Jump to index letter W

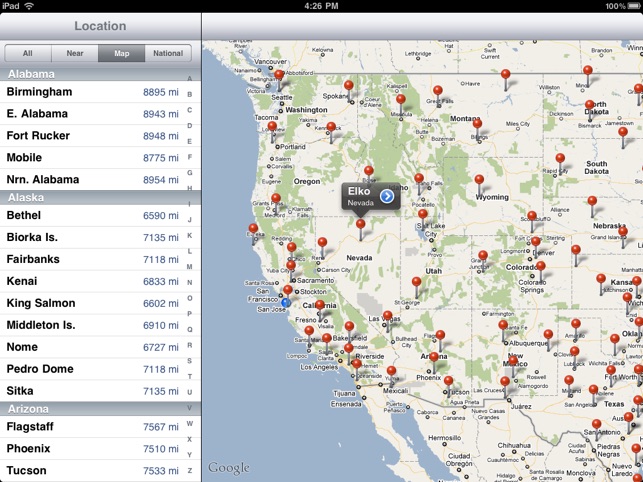point(190,423)
